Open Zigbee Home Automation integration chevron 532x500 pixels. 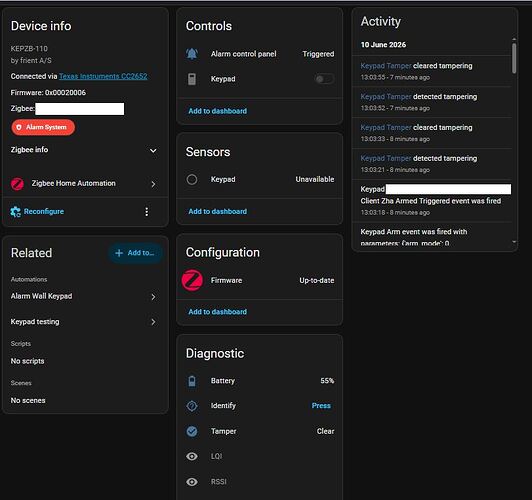(153, 184)
